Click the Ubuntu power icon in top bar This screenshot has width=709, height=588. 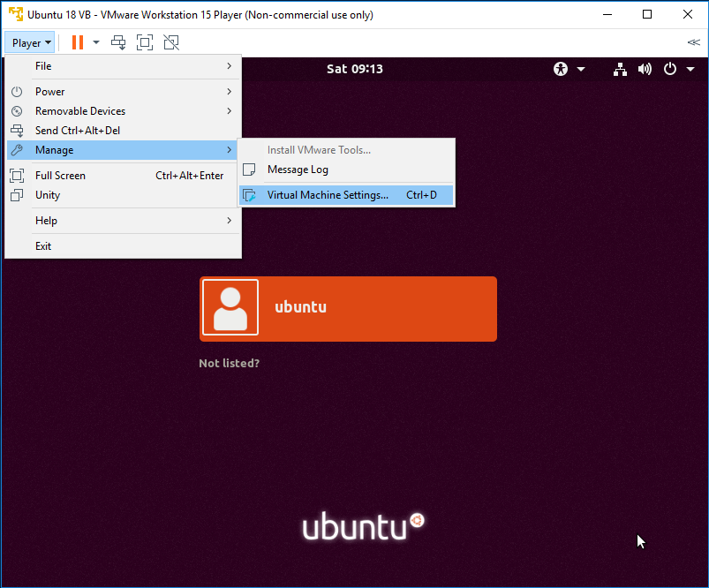click(x=669, y=69)
